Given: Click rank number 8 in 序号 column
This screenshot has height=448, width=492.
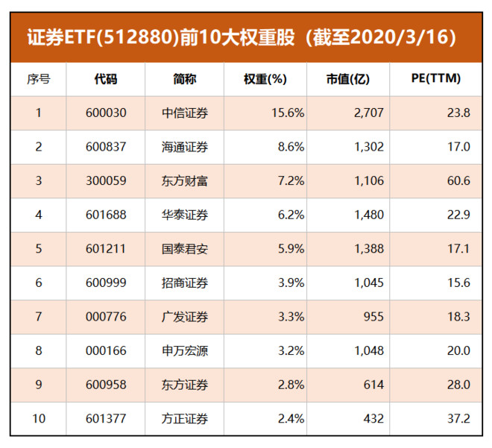Looking at the screenshot, I should (39, 351).
